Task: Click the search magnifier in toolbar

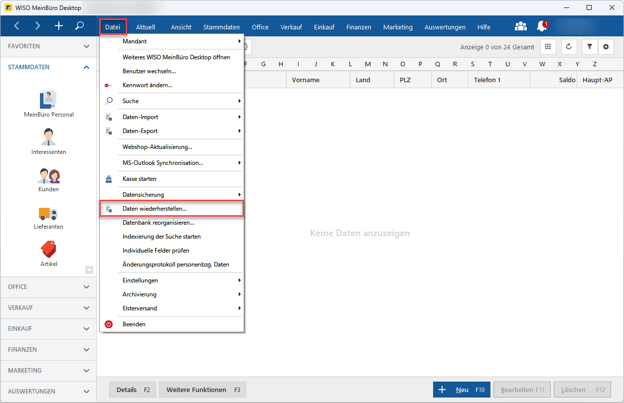Action: pos(79,26)
